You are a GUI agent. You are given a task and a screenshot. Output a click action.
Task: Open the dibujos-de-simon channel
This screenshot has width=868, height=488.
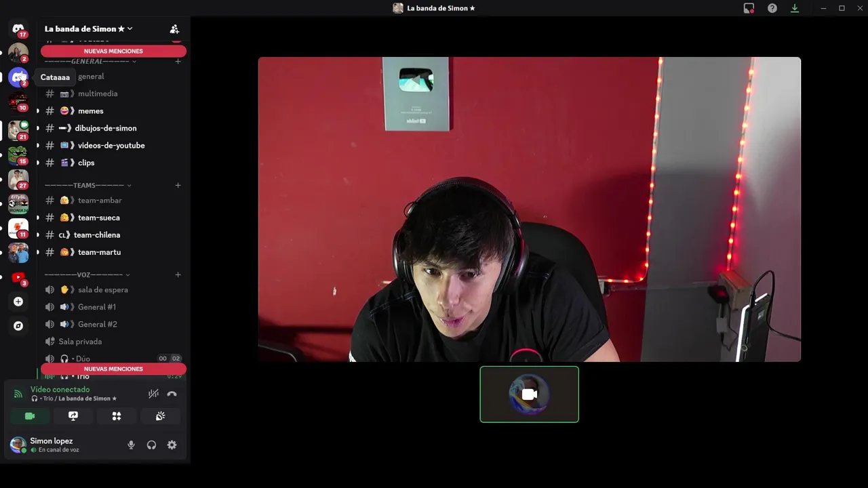pyautogui.click(x=113, y=128)
